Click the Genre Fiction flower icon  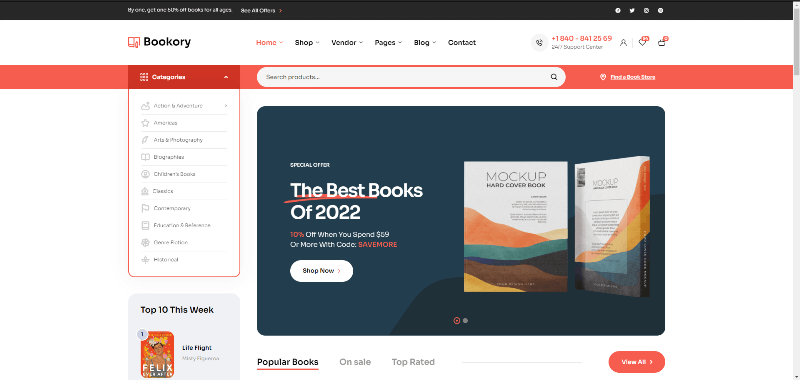tap(145, 242)
